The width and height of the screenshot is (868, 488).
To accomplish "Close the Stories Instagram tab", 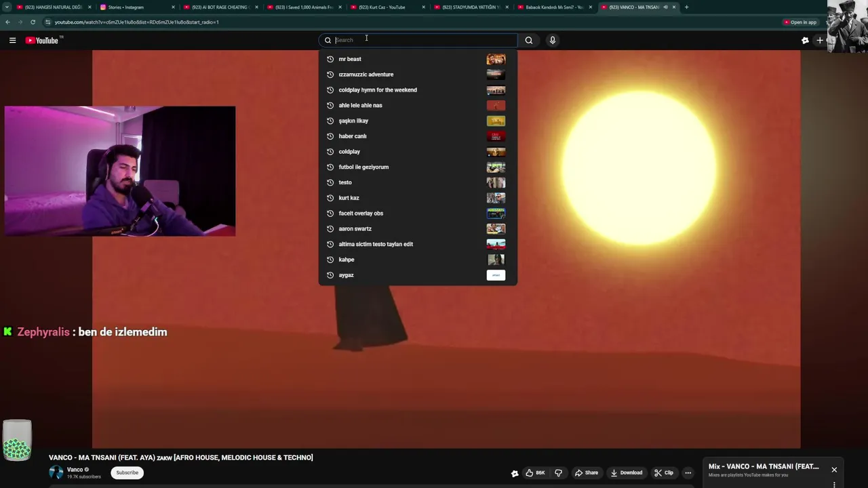I will 173,7.
